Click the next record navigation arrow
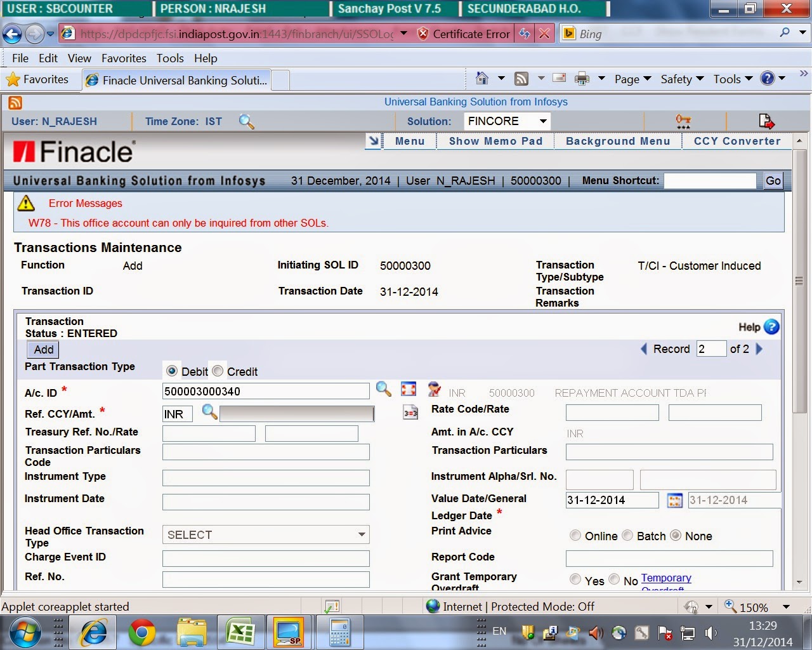This screenshot has height=650, width=812. [x=759, y=348]
